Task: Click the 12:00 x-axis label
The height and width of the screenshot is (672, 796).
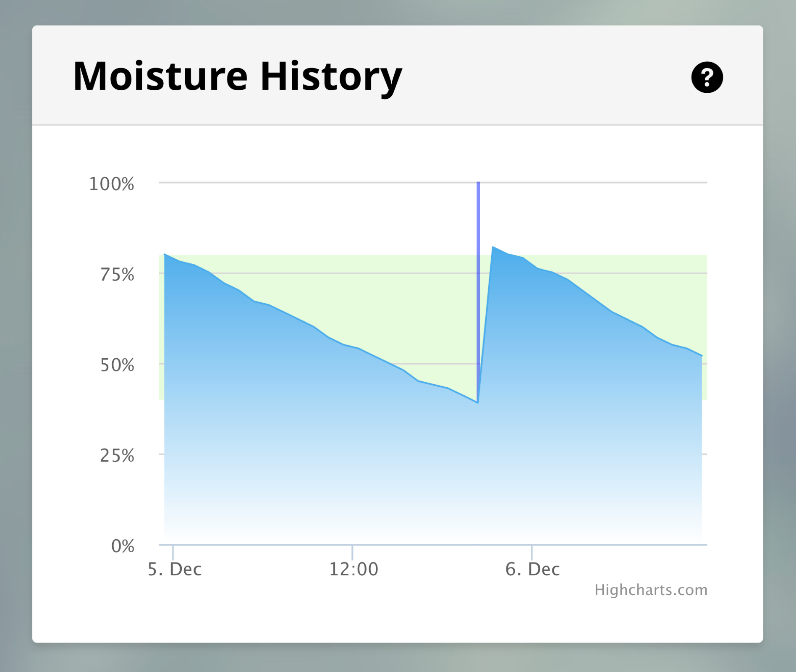Action: [353, 569]
